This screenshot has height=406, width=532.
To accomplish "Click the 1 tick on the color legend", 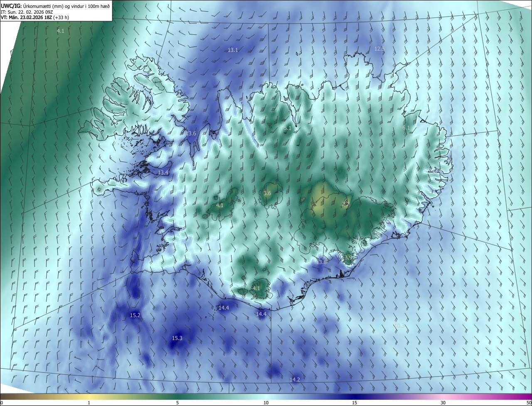I will (x=89, y=403).
